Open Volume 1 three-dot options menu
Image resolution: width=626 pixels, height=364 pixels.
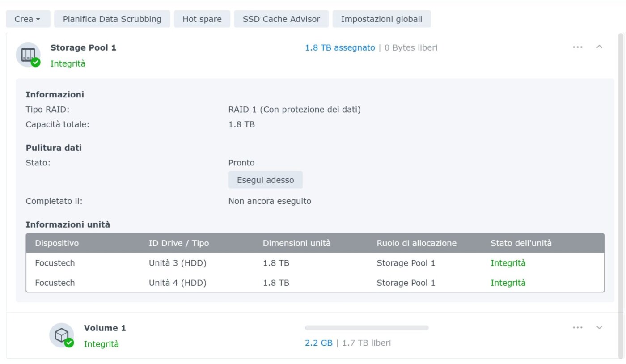pyautogui.click(x=577, y=327)
